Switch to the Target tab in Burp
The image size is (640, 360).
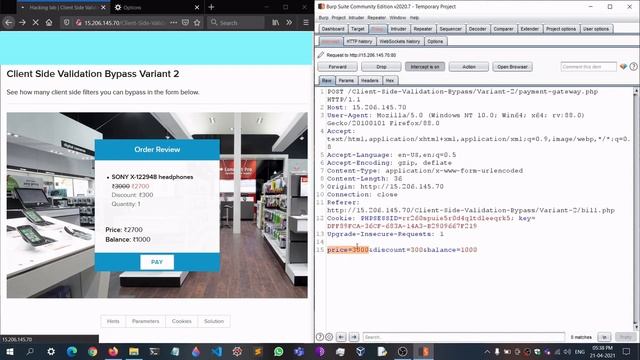click(x=358, y=29)
